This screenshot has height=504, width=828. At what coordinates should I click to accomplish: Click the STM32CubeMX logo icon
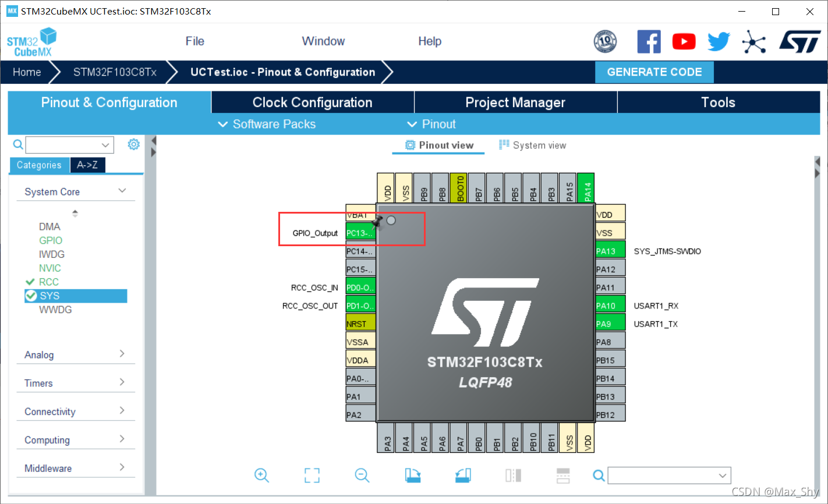31,42
